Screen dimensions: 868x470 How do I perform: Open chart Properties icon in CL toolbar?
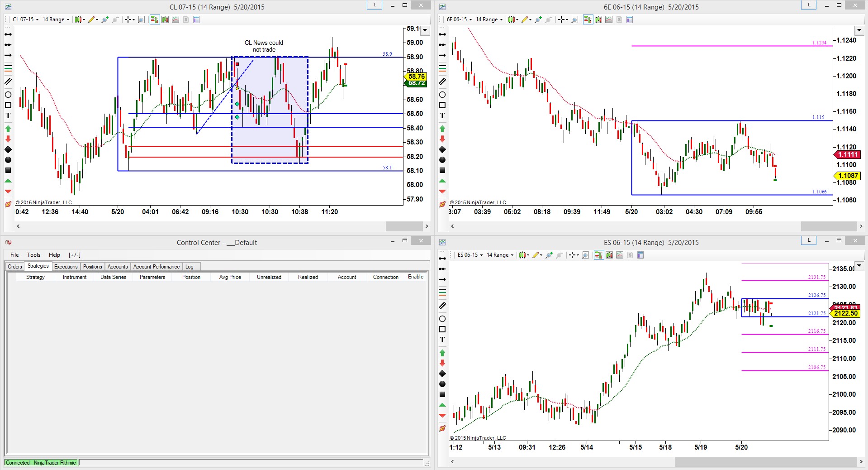click(x=196, y=19)
